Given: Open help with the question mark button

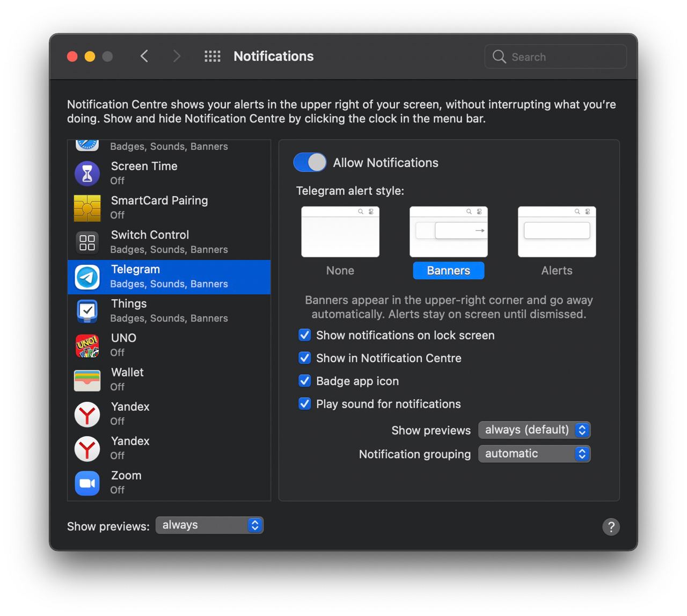Looking at the screenshot, I should [611, 527].
